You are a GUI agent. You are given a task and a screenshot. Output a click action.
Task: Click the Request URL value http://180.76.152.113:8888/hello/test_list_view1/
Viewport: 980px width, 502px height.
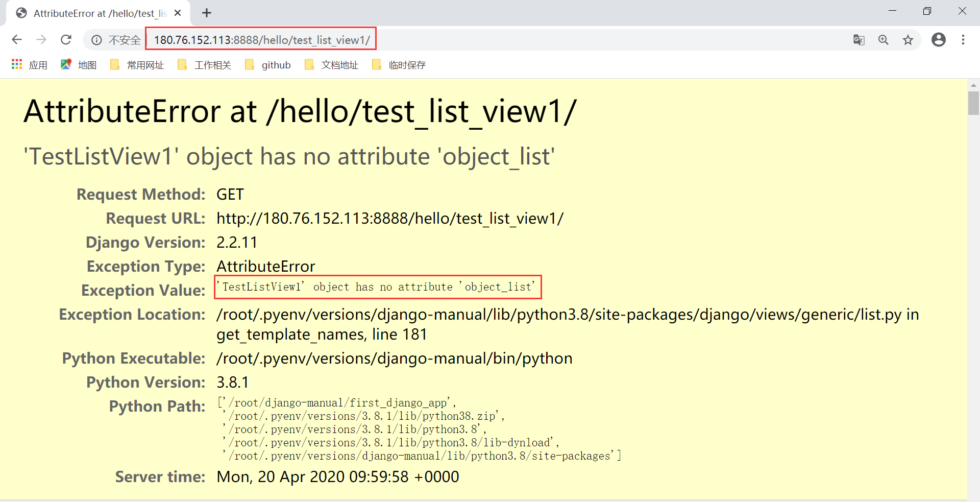[390, 219]
